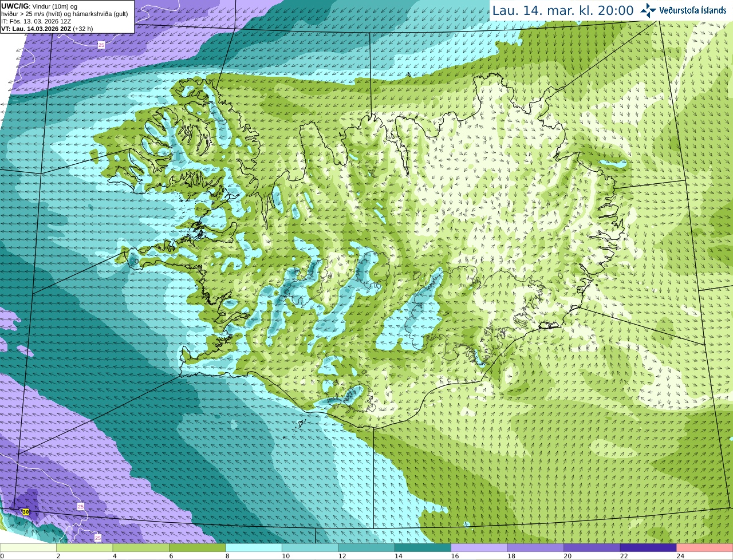
Task: Click the 25 contour label near the top-left corner
Action: (x=101, y=45)
